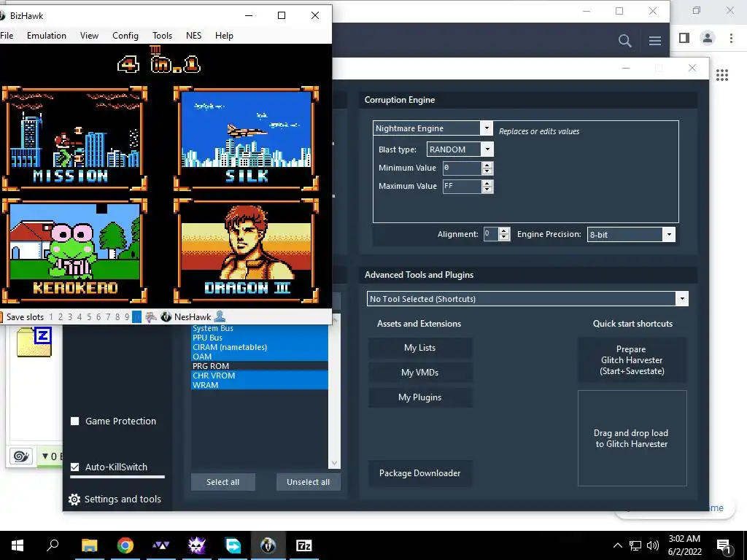The width and height of the screenshot is (747, 560).
Task: Click the Minimum Value input field
Action: (x=462, y=168)
